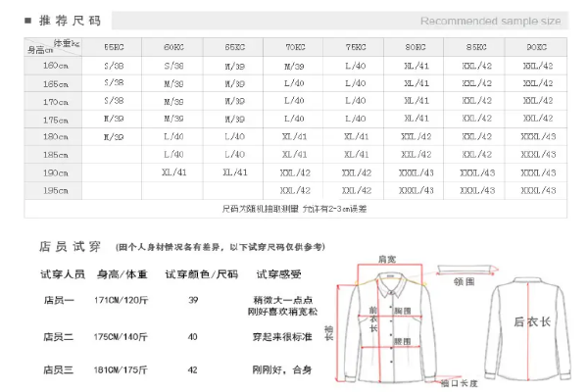Click the 袖口长度 label near the cuff
The height and width of the screenshot is (392, 588).
[x=460, y=383]
